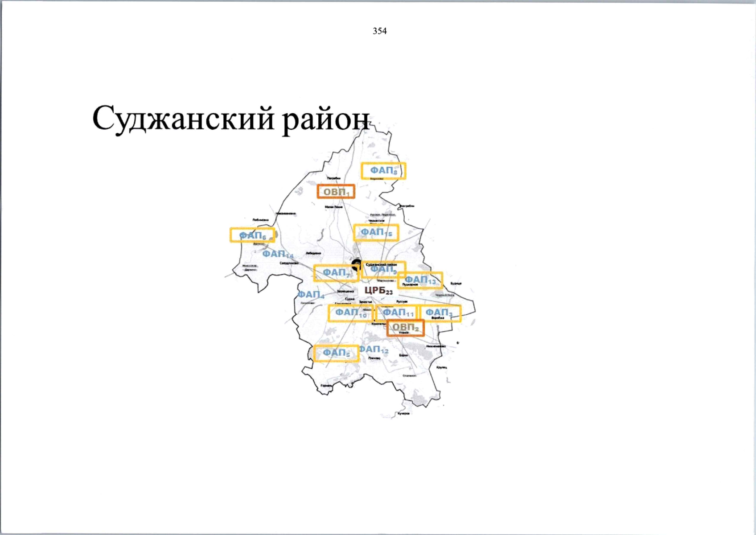
Task: Click the ФАП7 marker box
Action: (335, 273)
